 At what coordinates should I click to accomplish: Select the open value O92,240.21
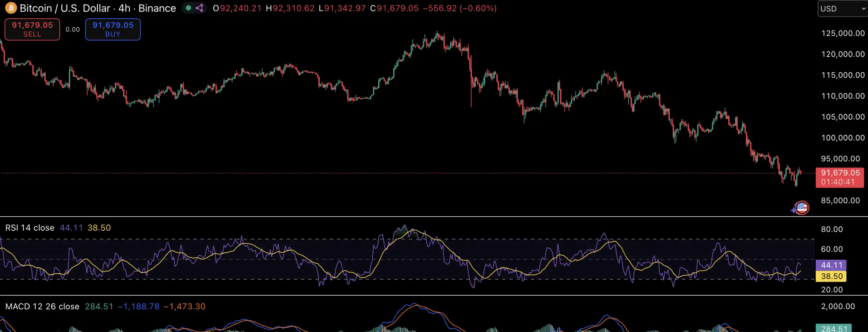point(237,8)
